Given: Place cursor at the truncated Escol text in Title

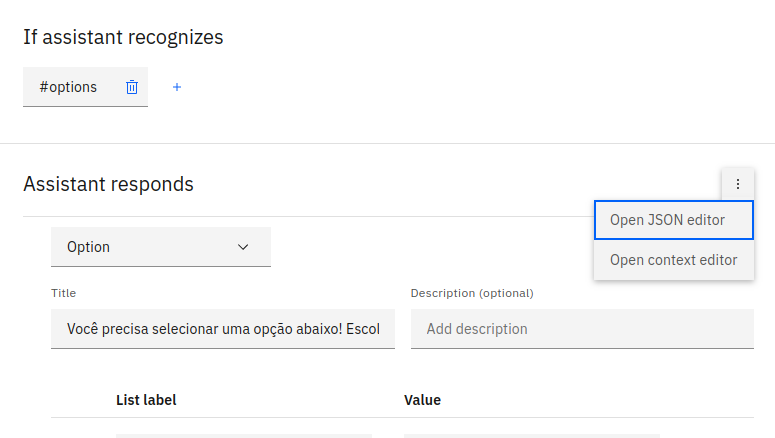Looking at the screenshot, I should (x=363, y=329).
